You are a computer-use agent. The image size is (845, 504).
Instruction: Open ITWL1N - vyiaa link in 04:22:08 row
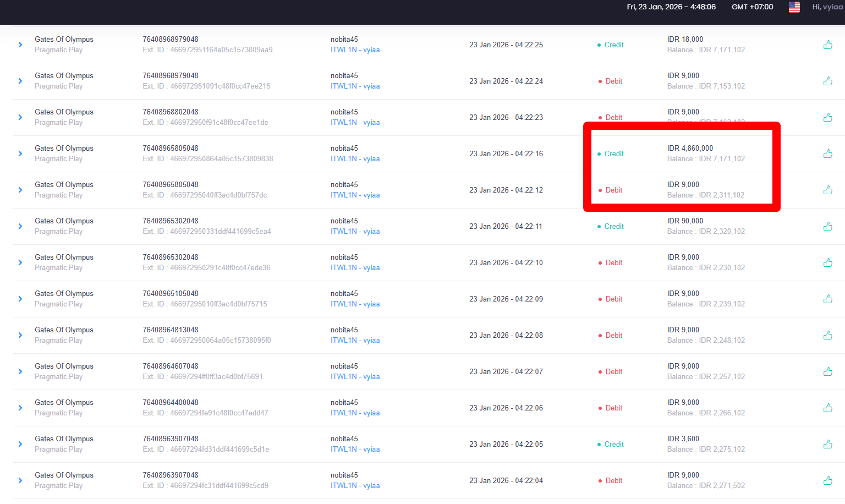pos(355,340)
